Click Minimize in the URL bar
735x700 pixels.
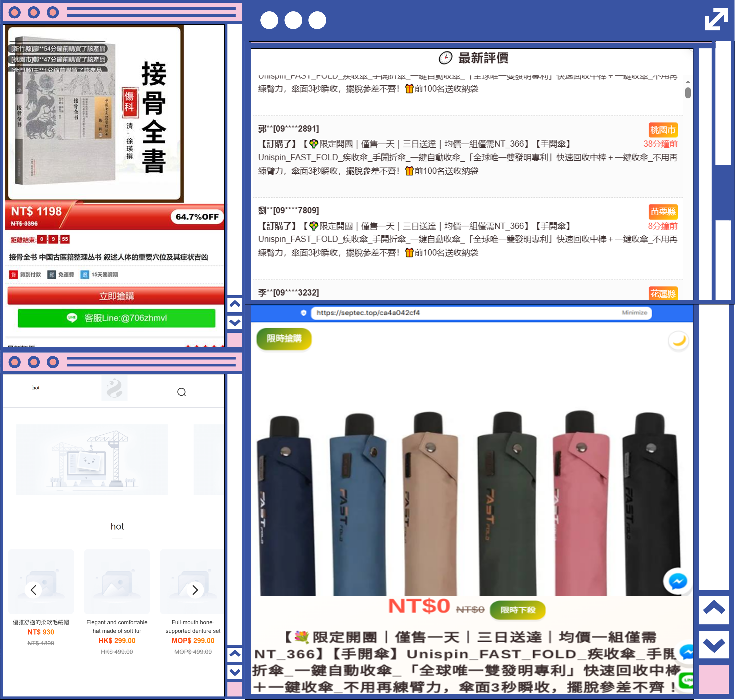coord(634,313)
